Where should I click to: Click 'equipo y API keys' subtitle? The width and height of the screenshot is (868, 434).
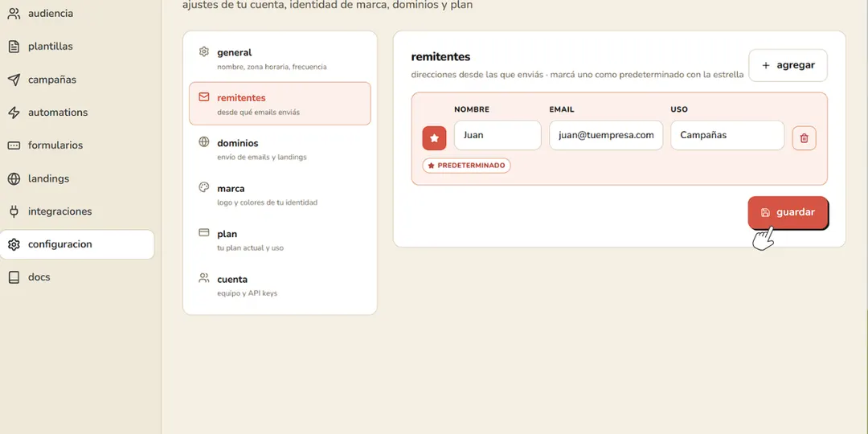coord(247,293)
